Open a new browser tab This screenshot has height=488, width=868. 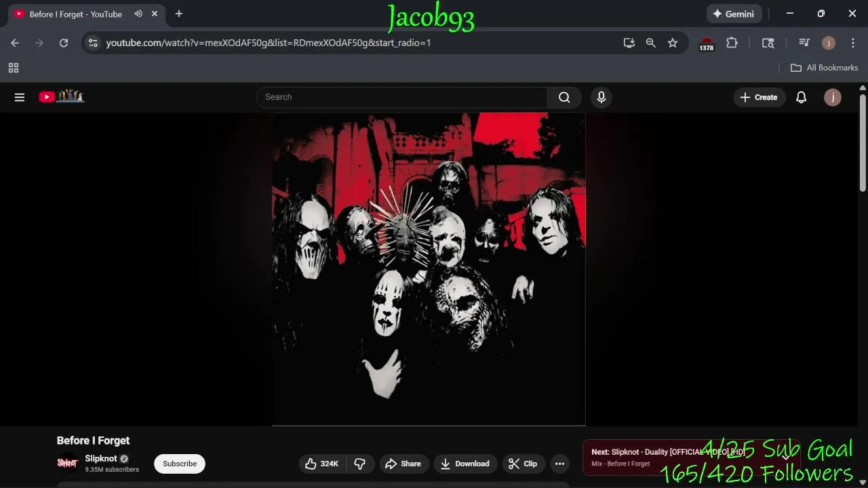point(179,14)
